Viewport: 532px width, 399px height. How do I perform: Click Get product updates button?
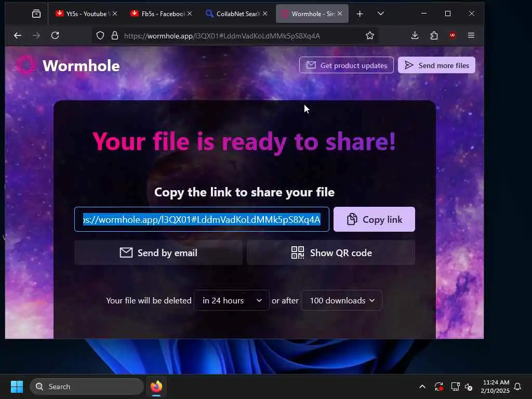tap(347, 65)
